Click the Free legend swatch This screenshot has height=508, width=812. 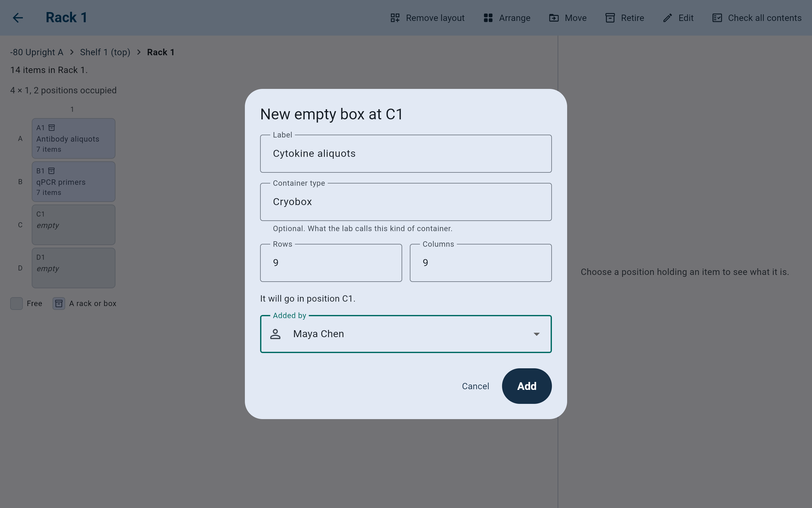pos(16,304)
